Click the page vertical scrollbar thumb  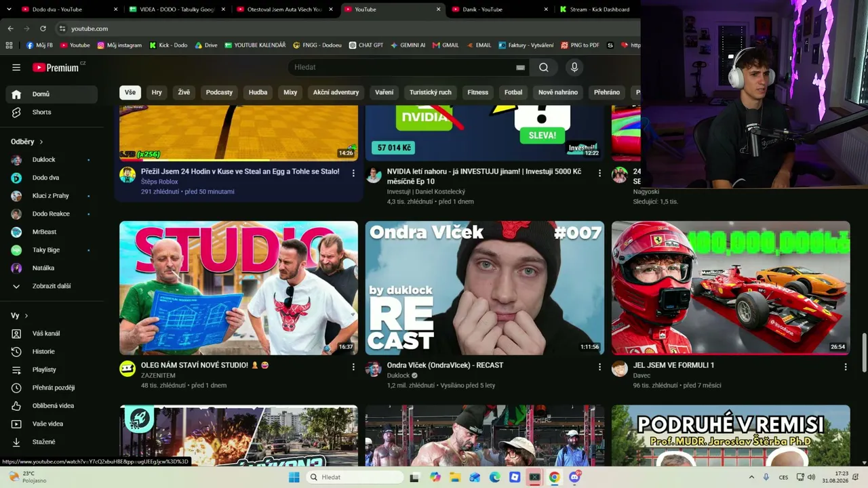(864, 352)
